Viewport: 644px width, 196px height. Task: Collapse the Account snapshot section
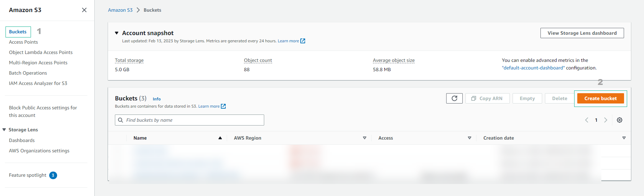[117, 33]
